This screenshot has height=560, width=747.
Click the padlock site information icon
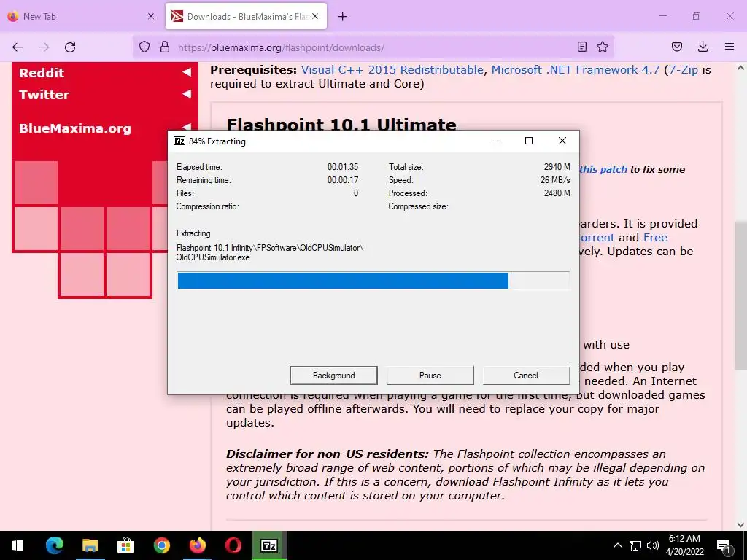tap(165, 47)
